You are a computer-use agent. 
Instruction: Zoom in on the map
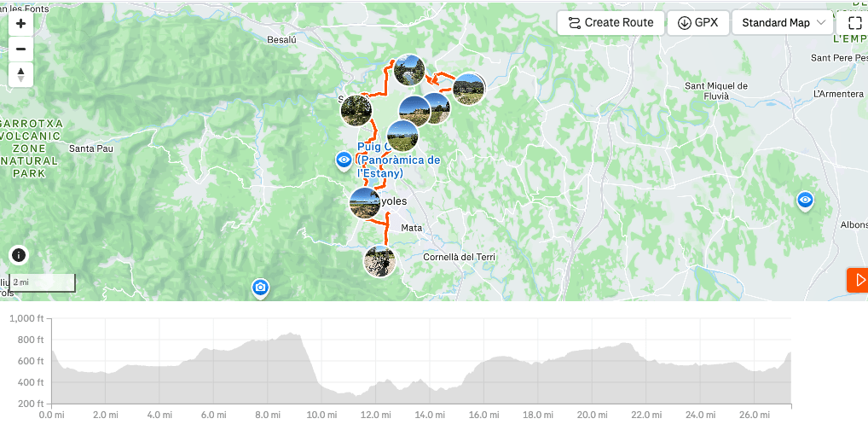[20, 24]
